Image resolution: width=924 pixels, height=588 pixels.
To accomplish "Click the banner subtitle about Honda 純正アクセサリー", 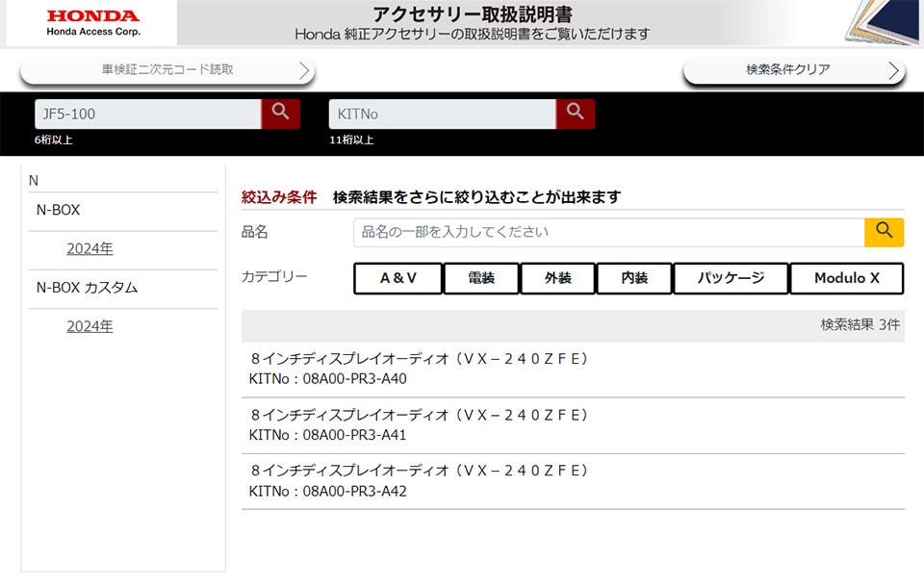I will coord(473,35).
